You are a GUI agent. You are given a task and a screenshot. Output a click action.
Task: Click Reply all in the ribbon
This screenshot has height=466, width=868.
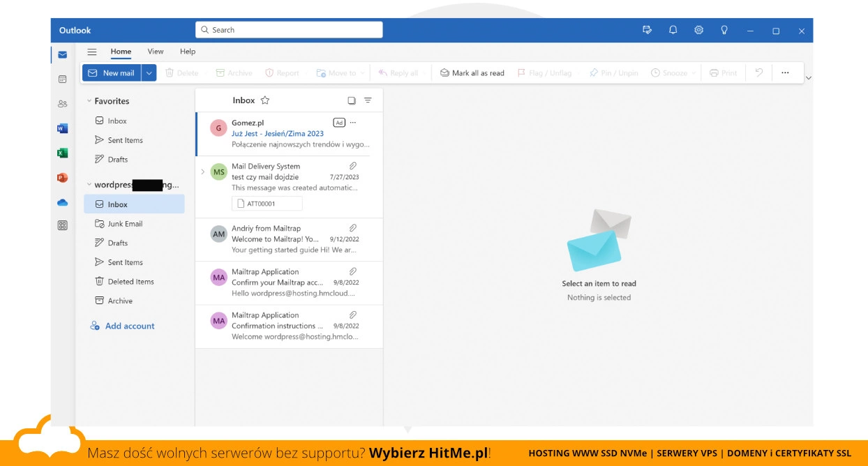398,73
